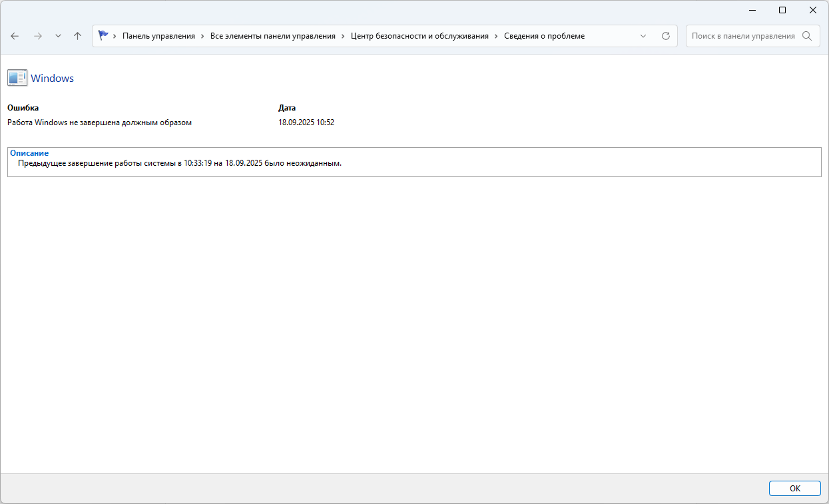829x504 pixels.
Task: Click the search magnifier icon
Action: coord(807,36)
